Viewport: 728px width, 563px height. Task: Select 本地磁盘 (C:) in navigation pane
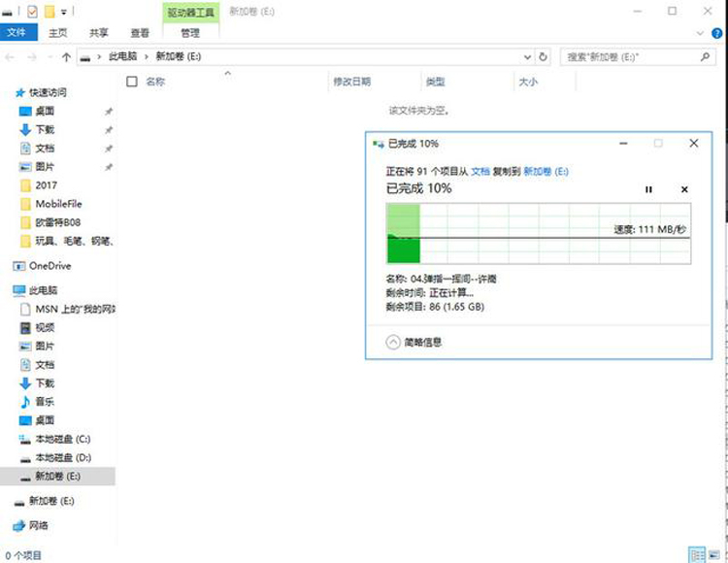[62, 439]
